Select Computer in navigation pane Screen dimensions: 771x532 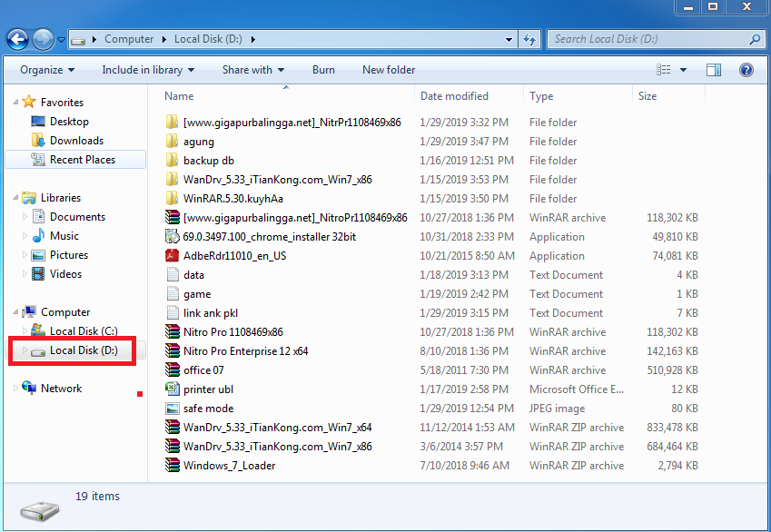click(x=64, y=312)
